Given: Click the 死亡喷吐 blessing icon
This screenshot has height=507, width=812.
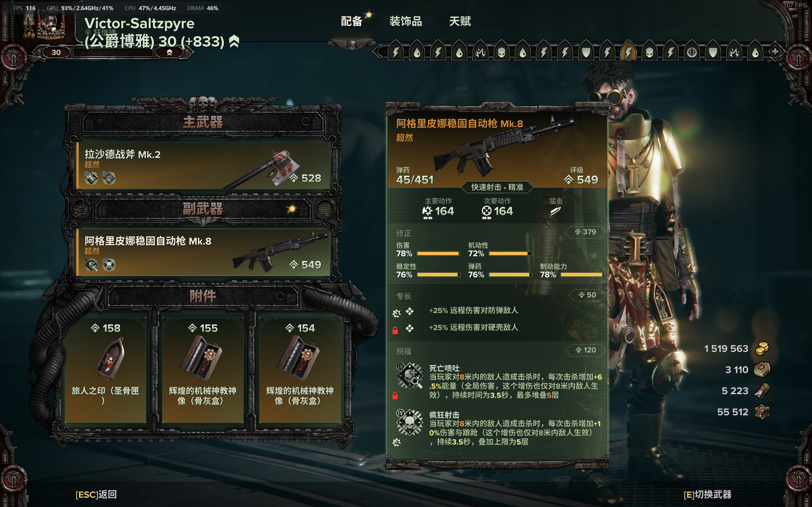Looking at the screenshot, I should 409,375.
